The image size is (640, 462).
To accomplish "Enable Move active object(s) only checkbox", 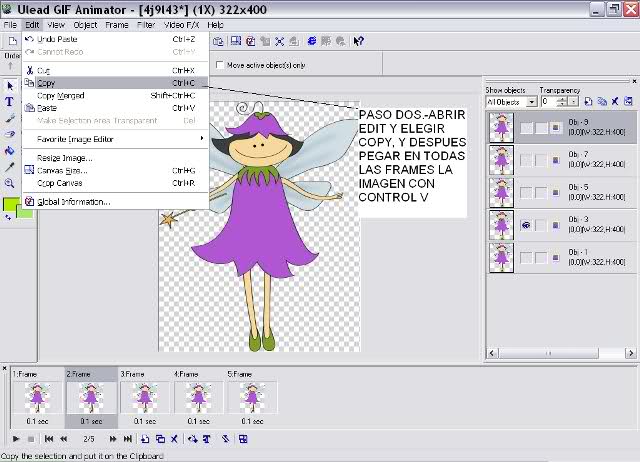I will 220,65.
